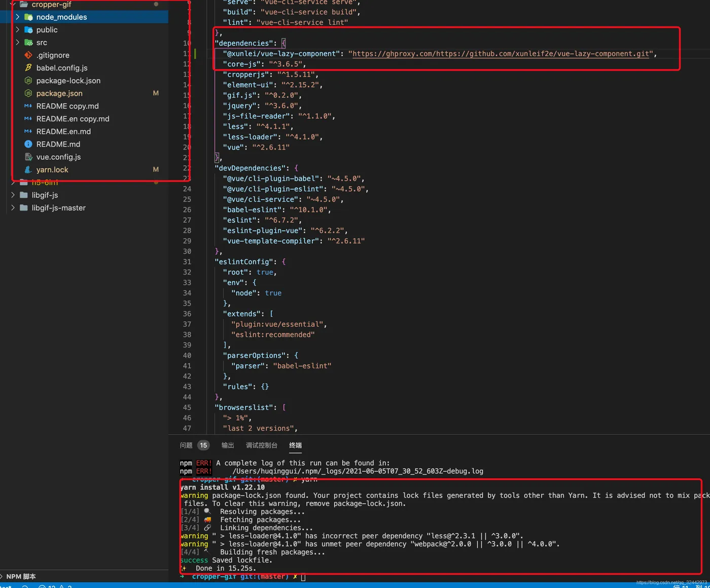Switch to the 问题 problems tab
This screenshot has width=710, height=588.
click(x=186, y=445)
